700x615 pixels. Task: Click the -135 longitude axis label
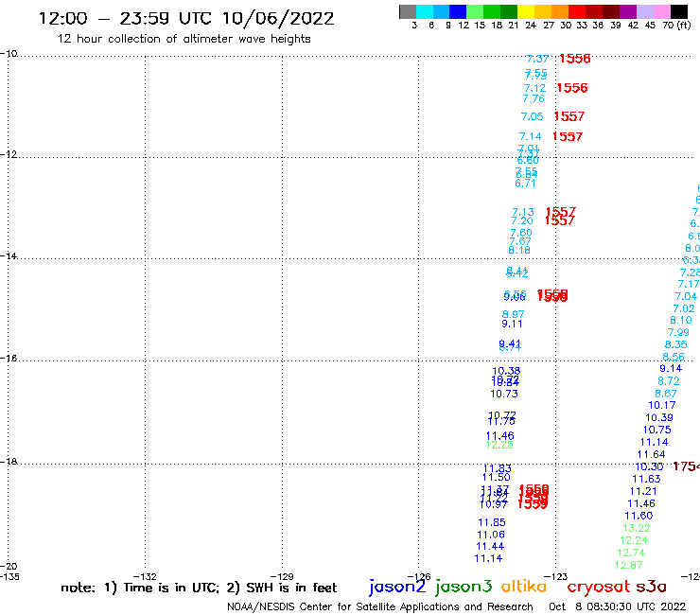[x=9, y=576]
